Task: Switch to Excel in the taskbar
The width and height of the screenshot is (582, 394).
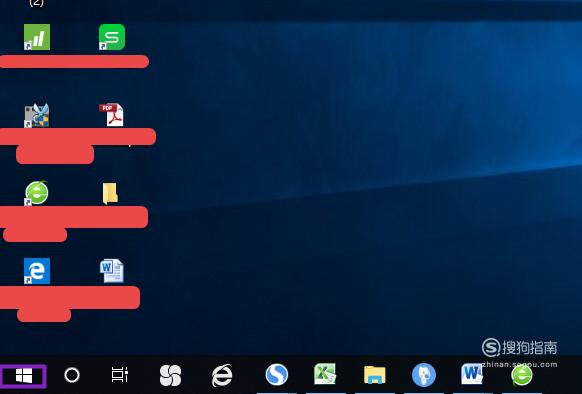Action: tap(325, 374)
